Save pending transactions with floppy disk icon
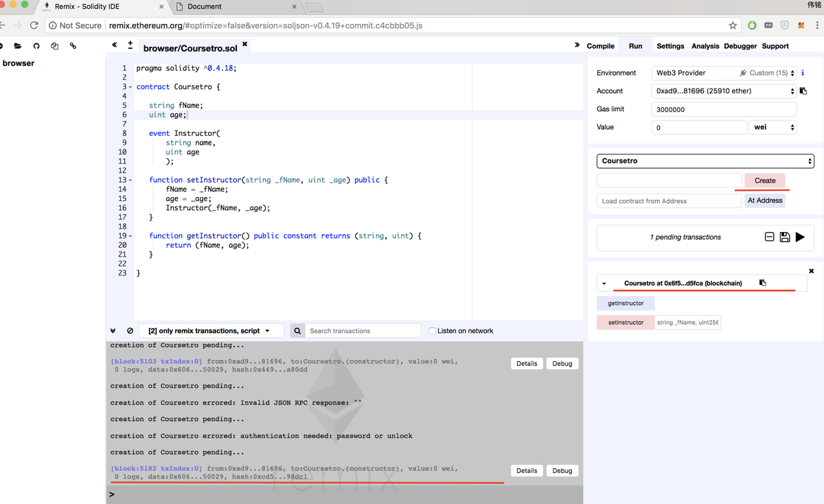This screenshot has height=504, width=824. 784,237
